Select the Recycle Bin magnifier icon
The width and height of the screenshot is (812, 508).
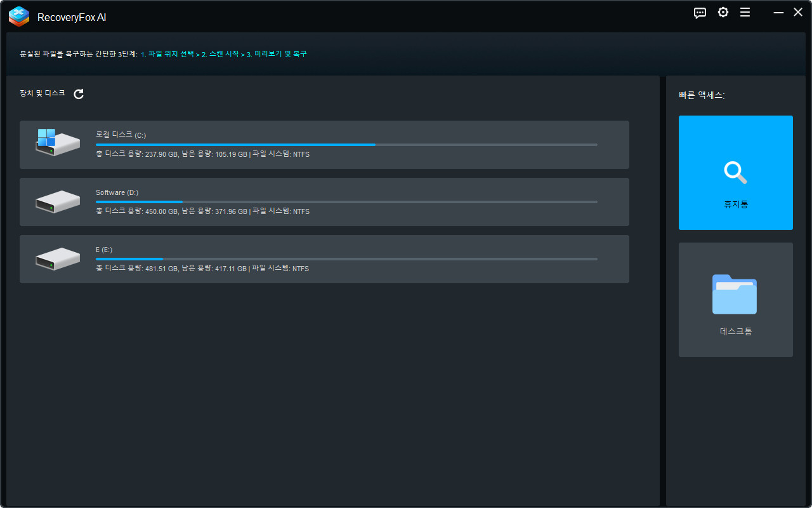[735, 171]
